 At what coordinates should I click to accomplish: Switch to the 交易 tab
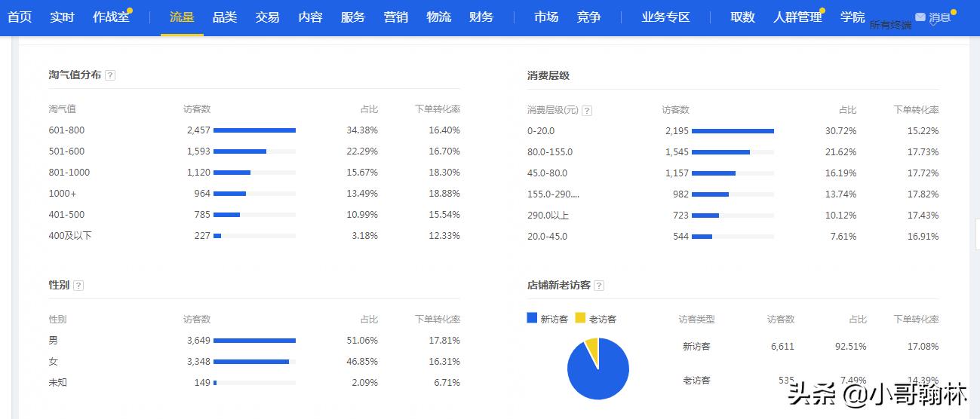pyautogui.click(x=267, y=17)
